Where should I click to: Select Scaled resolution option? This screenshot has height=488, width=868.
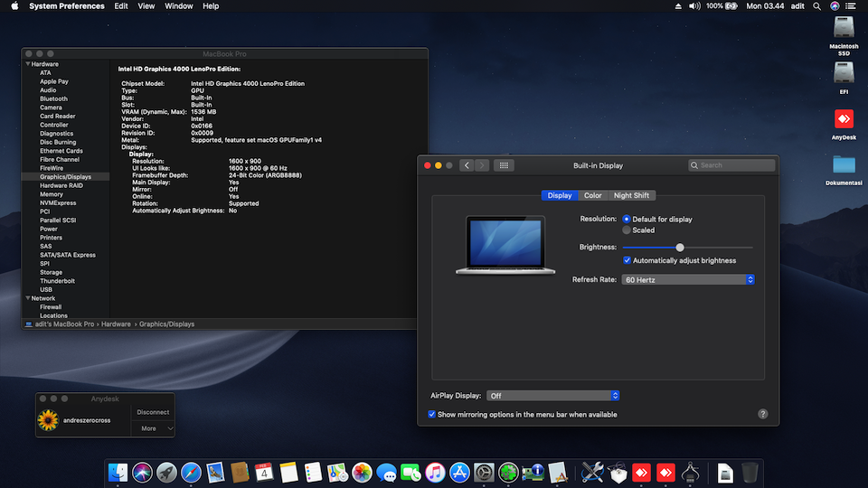(x=626, y=230)
